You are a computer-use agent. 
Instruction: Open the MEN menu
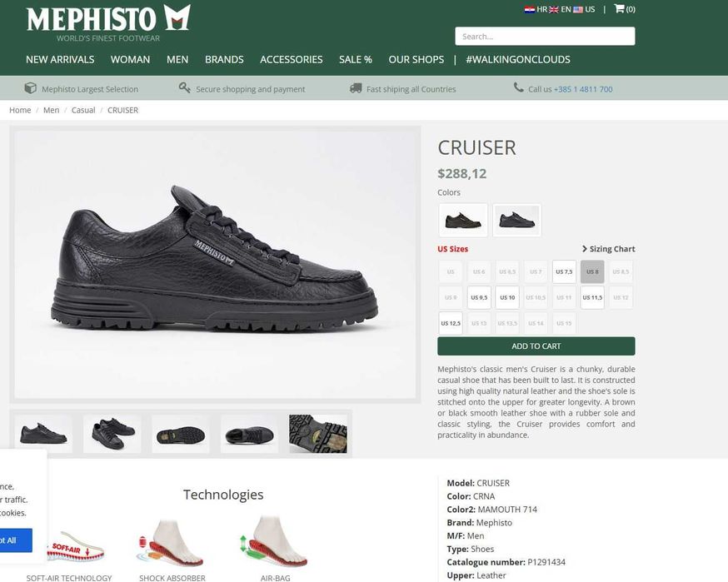[x=177, y=59]
